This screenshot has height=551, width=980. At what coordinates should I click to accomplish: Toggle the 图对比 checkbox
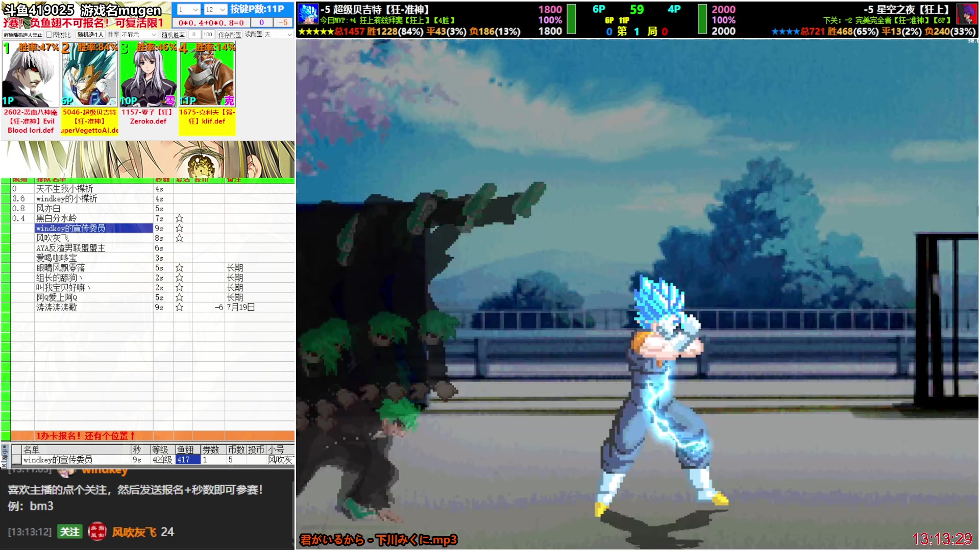pos(49,35)
